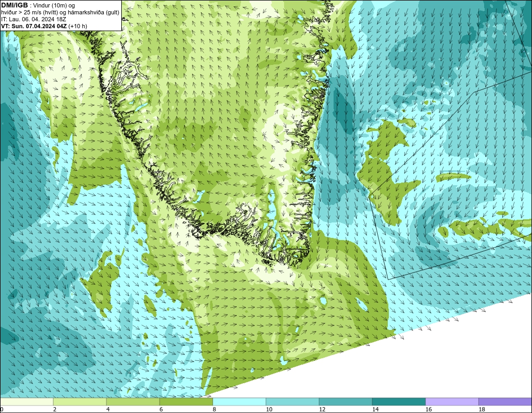This screenshot has height=413, width=532.
Task: Click the 12–14 m/s teal legend swatch
Action: [345, 402]
